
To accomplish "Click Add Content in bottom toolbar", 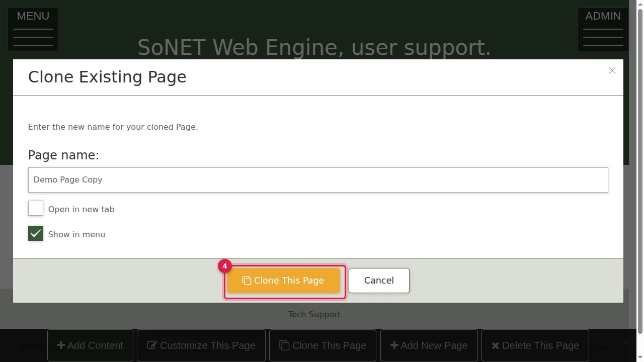I will click(x=90, y=345).
